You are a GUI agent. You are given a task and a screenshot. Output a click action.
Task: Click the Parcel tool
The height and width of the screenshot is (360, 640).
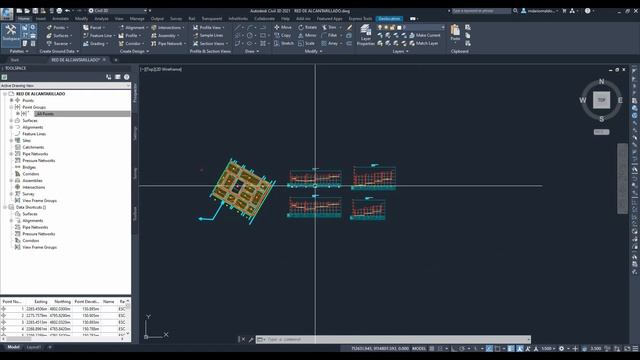point(93,27)
